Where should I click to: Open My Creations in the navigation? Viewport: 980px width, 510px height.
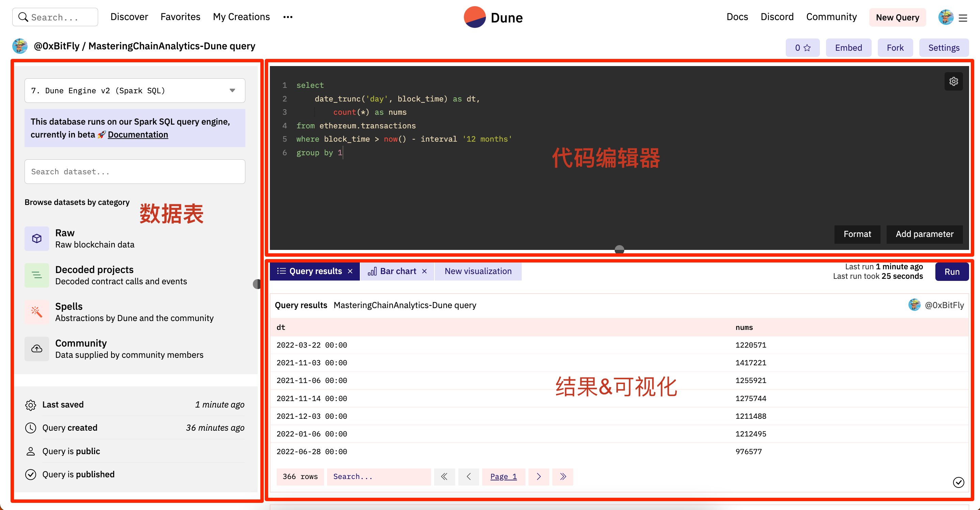(x=241, y=17)
